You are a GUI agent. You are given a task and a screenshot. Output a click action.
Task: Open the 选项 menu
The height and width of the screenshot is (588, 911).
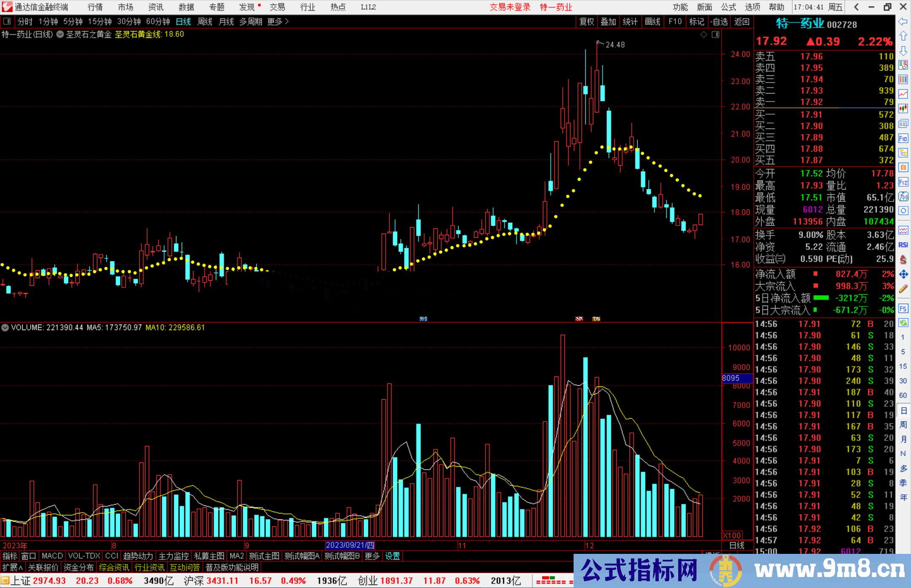[752, 7]
